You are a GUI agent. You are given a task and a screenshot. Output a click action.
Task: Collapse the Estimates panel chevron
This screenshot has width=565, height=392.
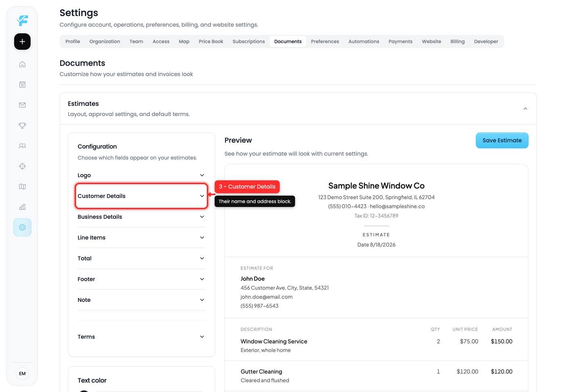click(x=525, y=109)
